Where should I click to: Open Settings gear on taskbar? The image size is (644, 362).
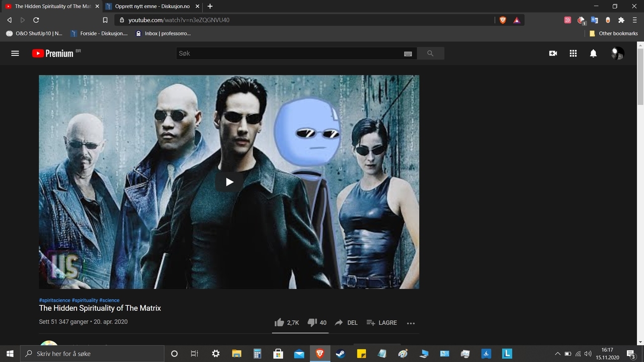[216, 353]
